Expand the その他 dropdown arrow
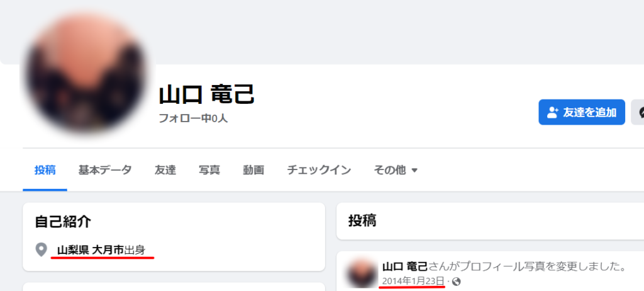This screenshot has width=644, height=291. click(414, 170)
